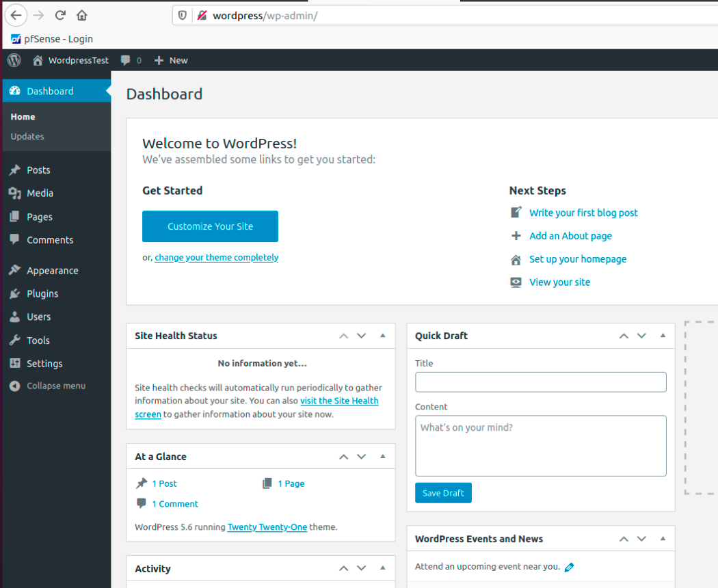Reload the page with refresh icon
Image resolution: width=718 pixels, height=588 pixels.
[x=60, y=16]
